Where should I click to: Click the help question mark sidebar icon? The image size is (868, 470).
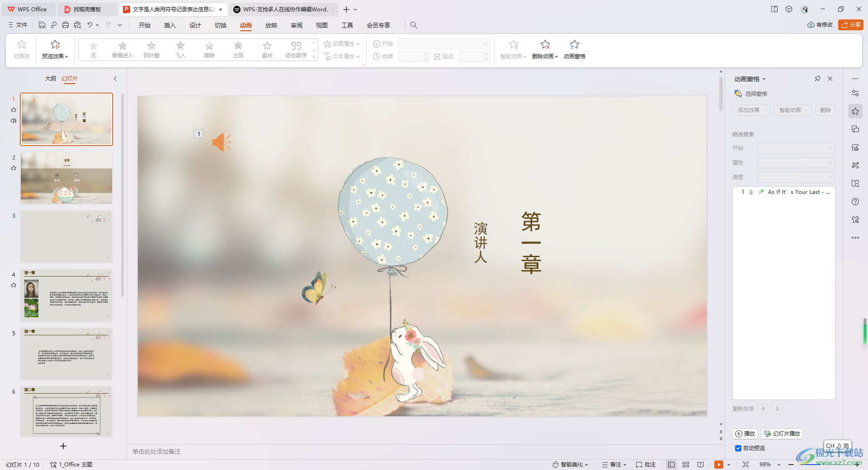pos(855,202)
